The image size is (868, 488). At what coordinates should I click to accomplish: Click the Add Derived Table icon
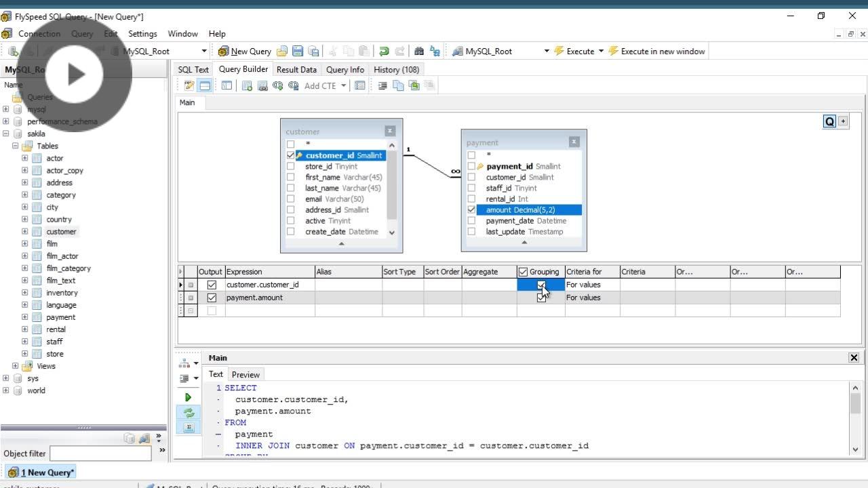[262, 85]
